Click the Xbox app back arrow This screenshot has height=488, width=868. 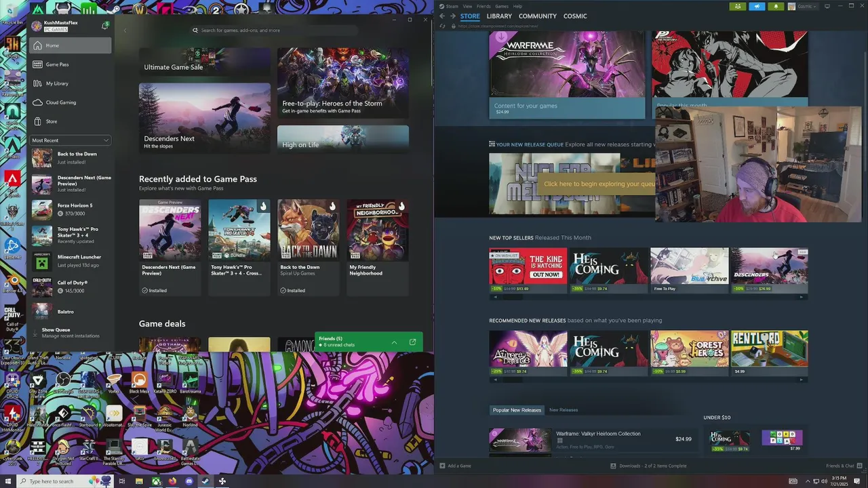[125, 30]
